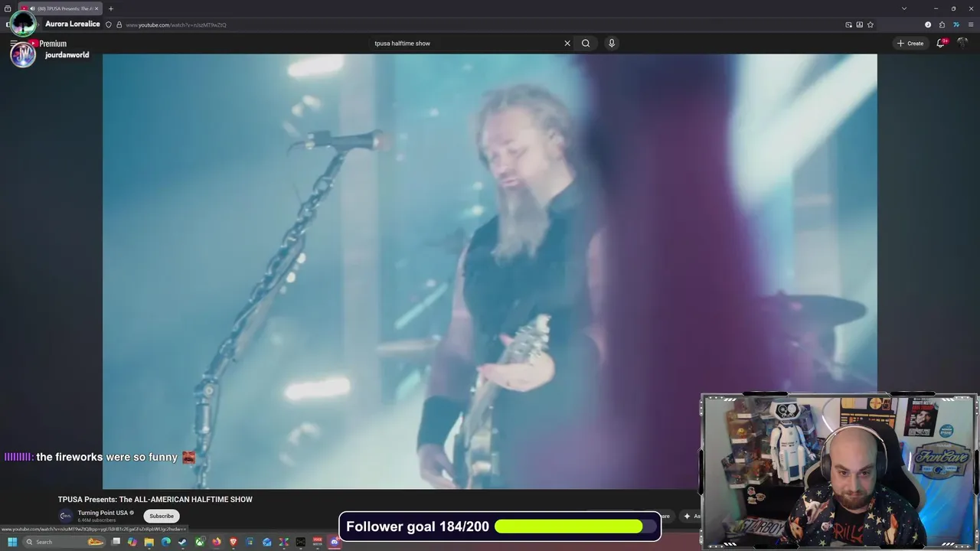
Task: Mute the tab using its speaker icon
Action: click(x=32, y=8)
